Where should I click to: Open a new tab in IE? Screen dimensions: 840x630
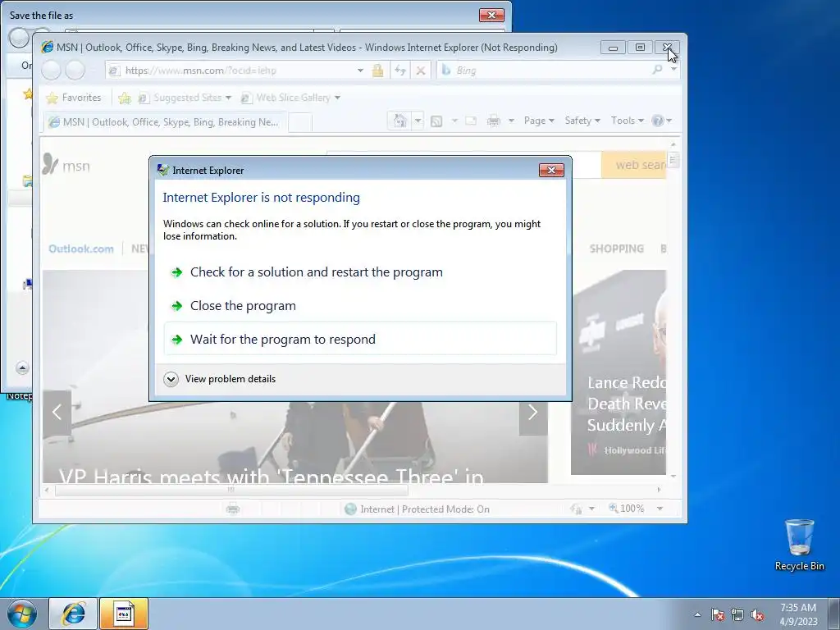coord(300,123)
